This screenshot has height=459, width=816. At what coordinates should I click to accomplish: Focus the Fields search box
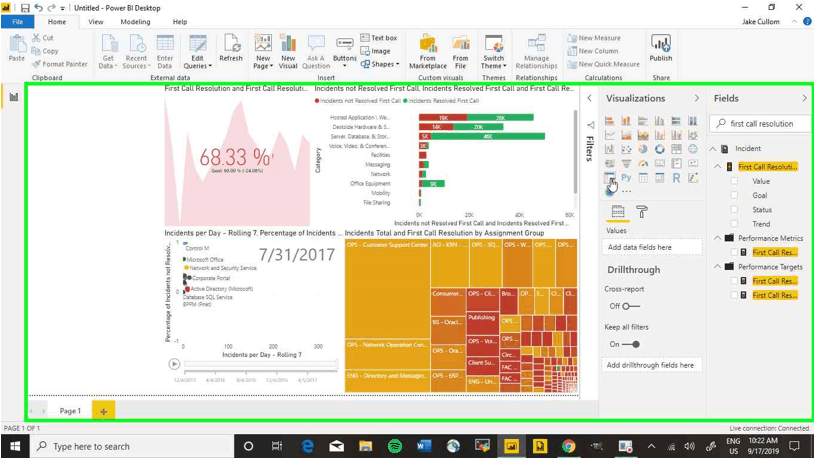[x=760, y=123]
